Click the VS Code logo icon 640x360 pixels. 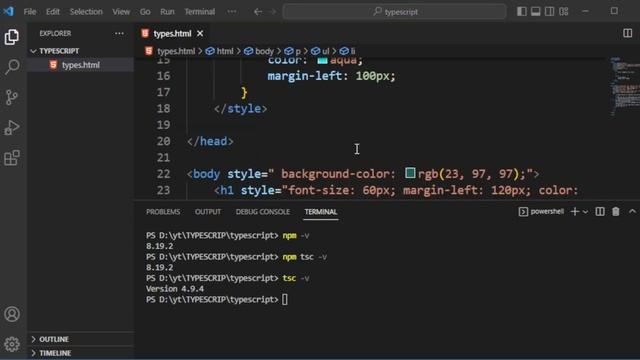pos(9,11)
